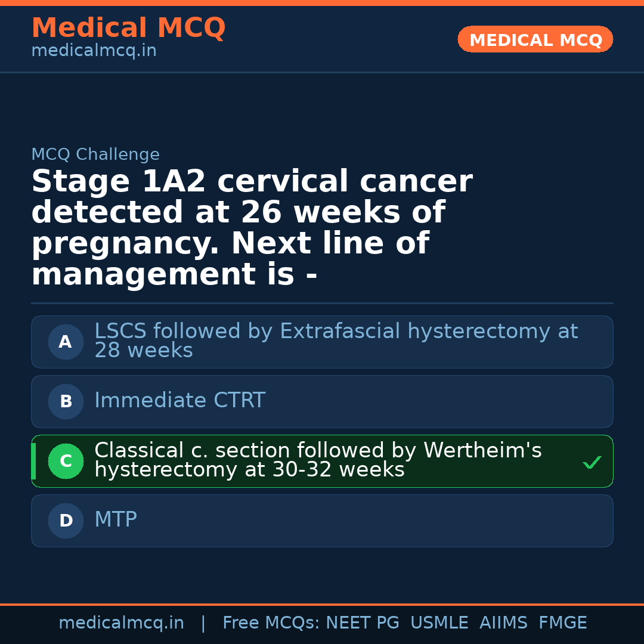Select the letter D option circle
Image resolution: width=644 pixels, height=644 pixels.
pyautogui.click(x=66, y=521)
